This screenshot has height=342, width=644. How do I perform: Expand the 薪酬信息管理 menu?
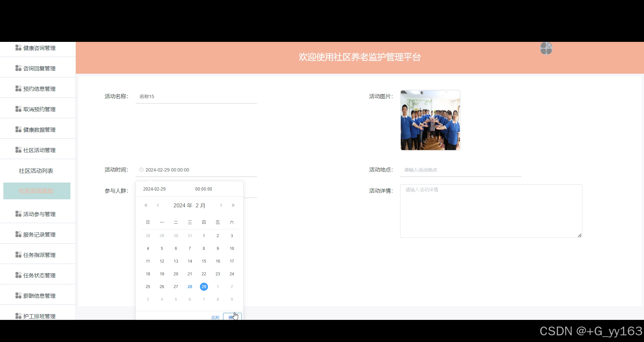tap(38, 296)
